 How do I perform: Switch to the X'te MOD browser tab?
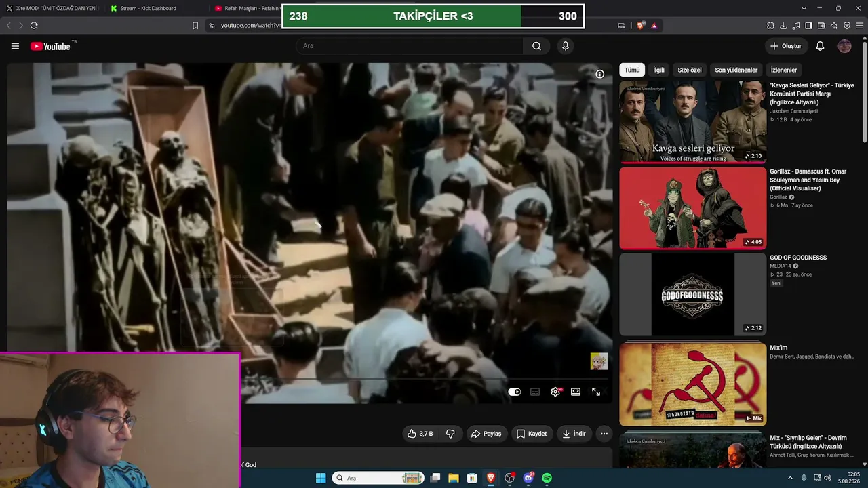pyautogui.click(x=52, y=8)
